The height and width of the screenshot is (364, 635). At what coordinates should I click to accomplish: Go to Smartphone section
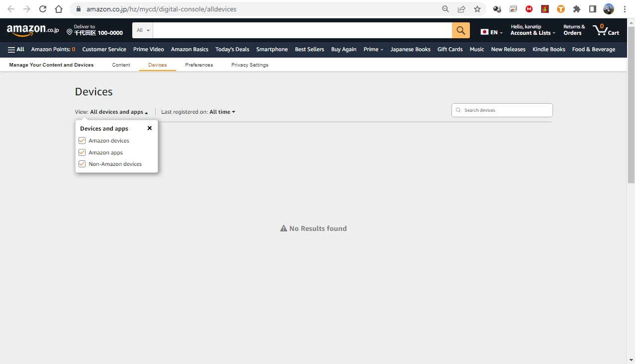pos(272,49)
